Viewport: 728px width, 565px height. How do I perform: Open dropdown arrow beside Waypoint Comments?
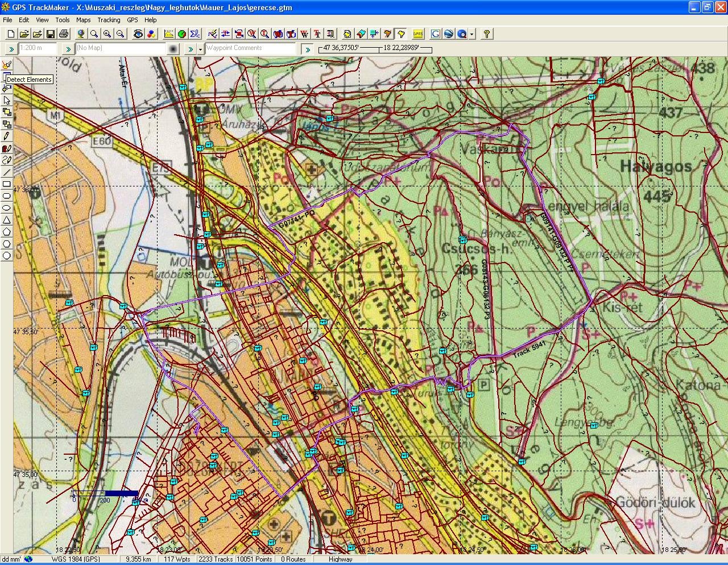pyautogui.click(x=200, y=49)
